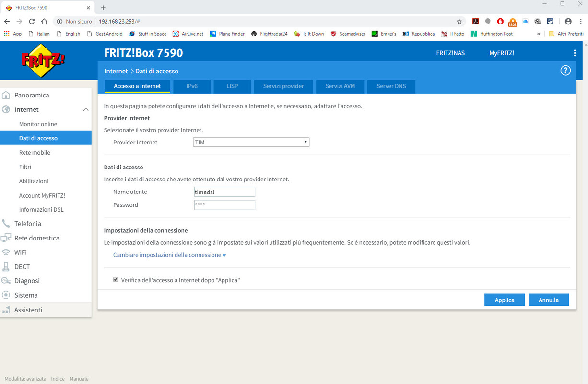This screenshot has width=588, height=384.
Task: Toggle 'Verifica dell'accesso a Internet' checkbox
Action: coord(116,280)
